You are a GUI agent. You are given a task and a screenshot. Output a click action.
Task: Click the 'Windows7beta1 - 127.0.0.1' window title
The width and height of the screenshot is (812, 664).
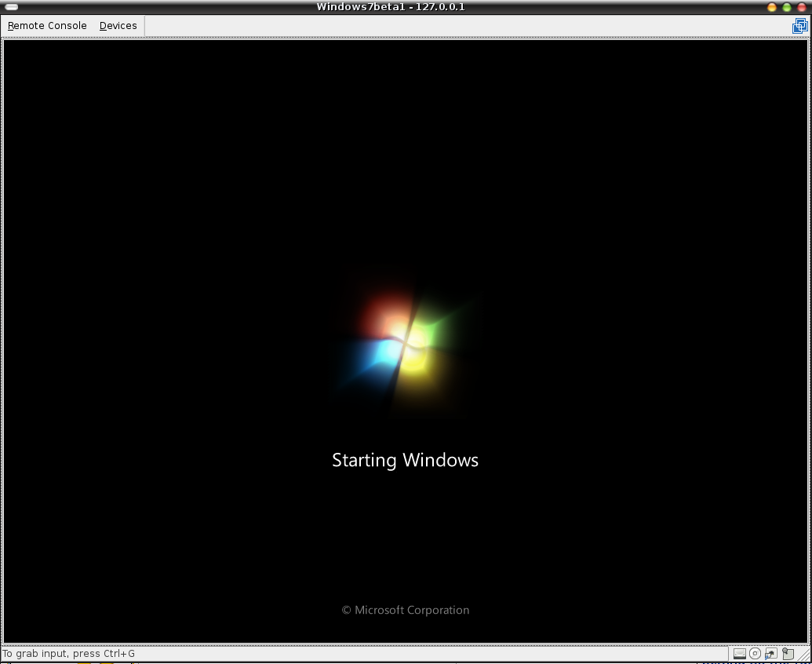click(391, 7)
